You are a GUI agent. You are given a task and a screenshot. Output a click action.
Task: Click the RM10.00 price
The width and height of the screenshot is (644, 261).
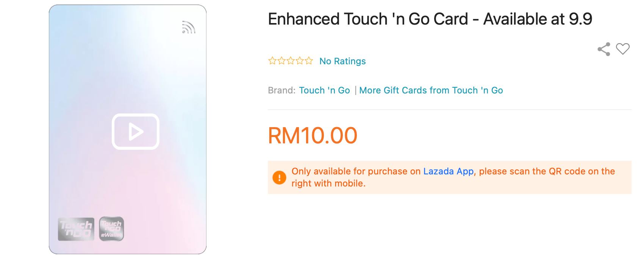click(313, 135)
